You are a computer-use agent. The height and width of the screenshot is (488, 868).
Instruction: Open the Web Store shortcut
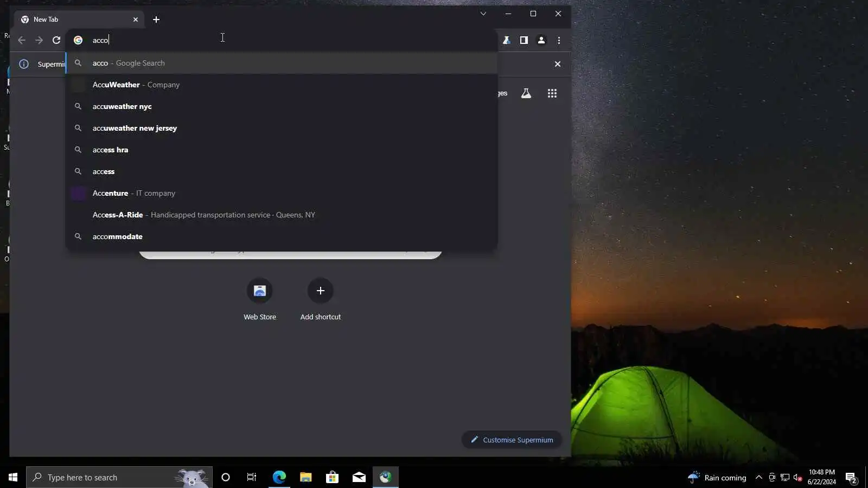260,300
